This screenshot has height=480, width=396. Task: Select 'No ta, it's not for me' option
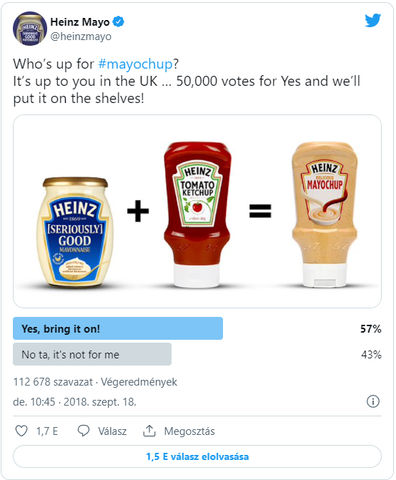(x=92, y=354)
